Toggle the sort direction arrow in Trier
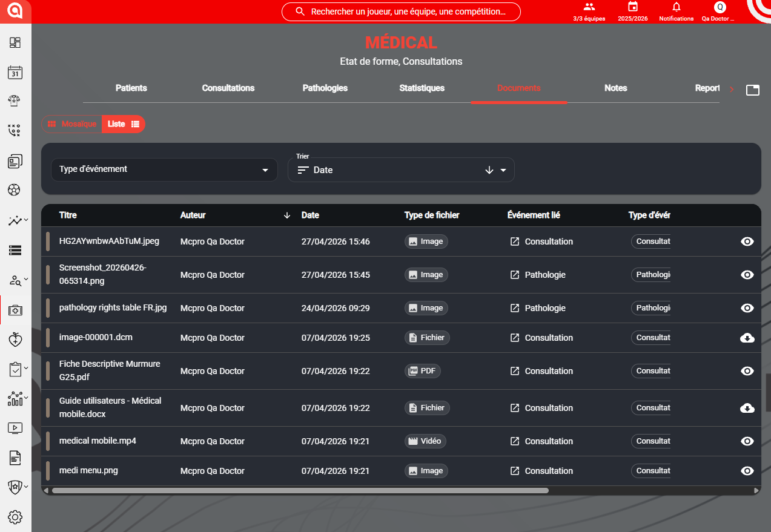 point(489,170)
